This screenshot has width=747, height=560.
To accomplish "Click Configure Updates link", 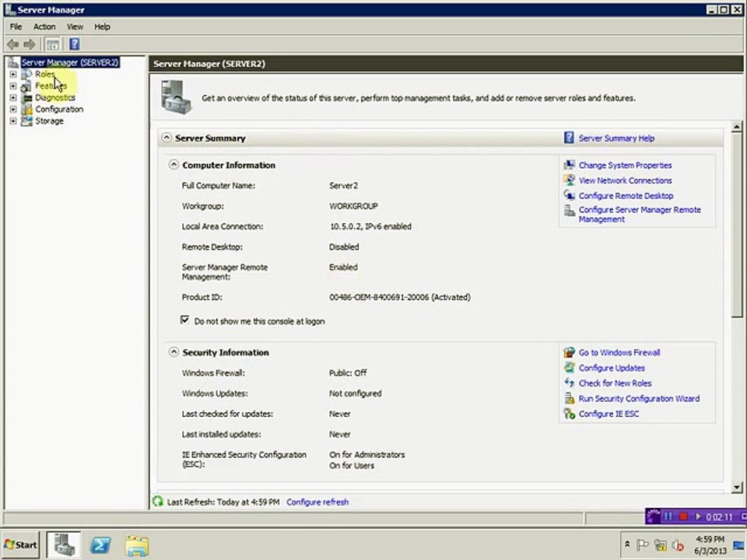I will tap(612, 368).
